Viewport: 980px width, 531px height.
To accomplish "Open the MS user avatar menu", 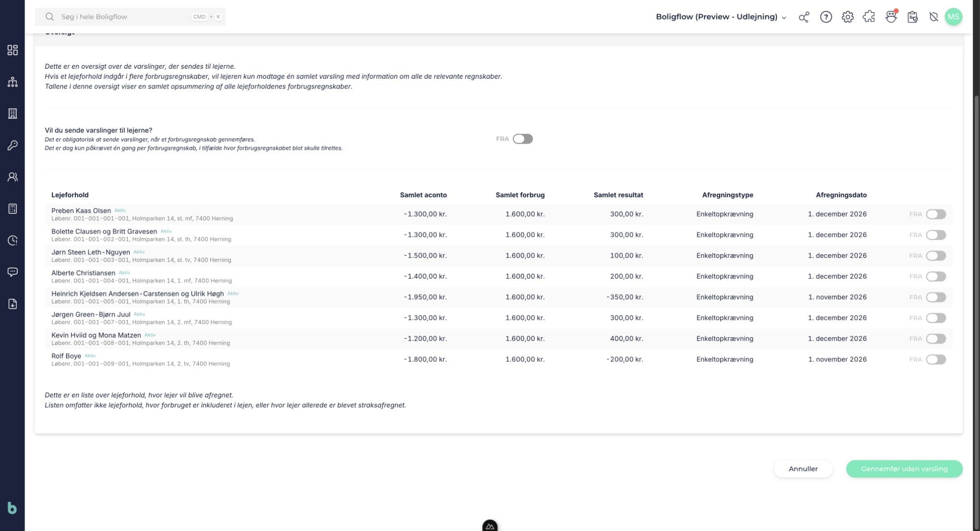I will [953, 17].
